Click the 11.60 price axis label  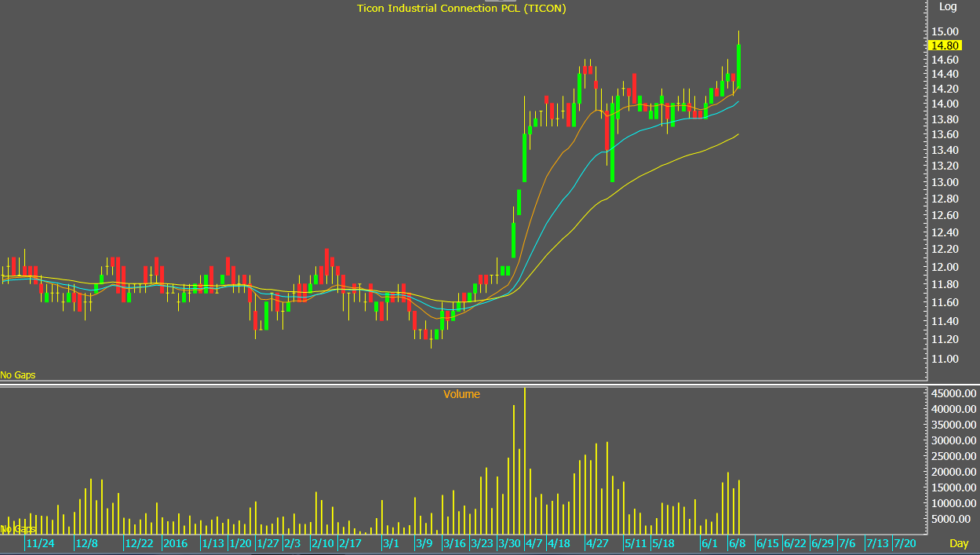944,302
